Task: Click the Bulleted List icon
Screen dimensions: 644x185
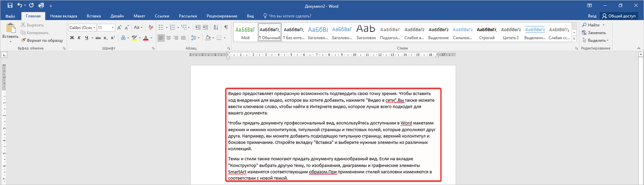Action: (161, 27)
